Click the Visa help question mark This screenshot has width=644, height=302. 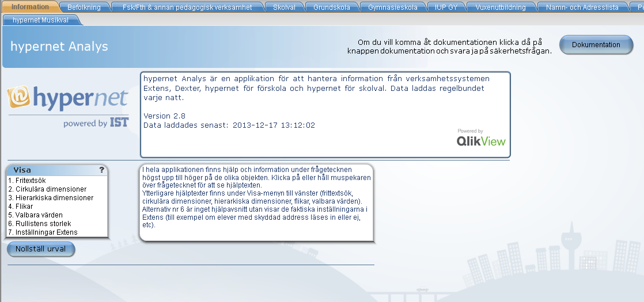click(x=102, y=170)
